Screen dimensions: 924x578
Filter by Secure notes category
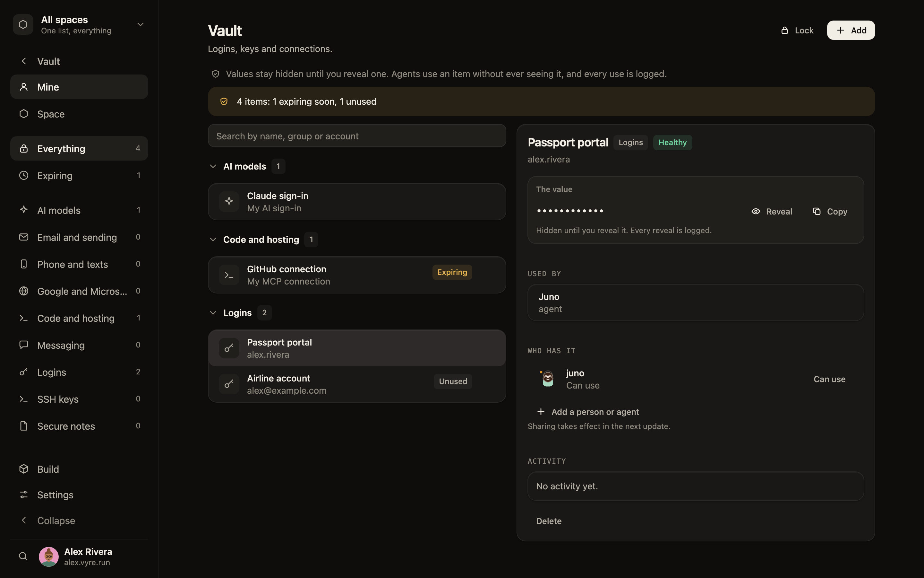tap(79, 426)
